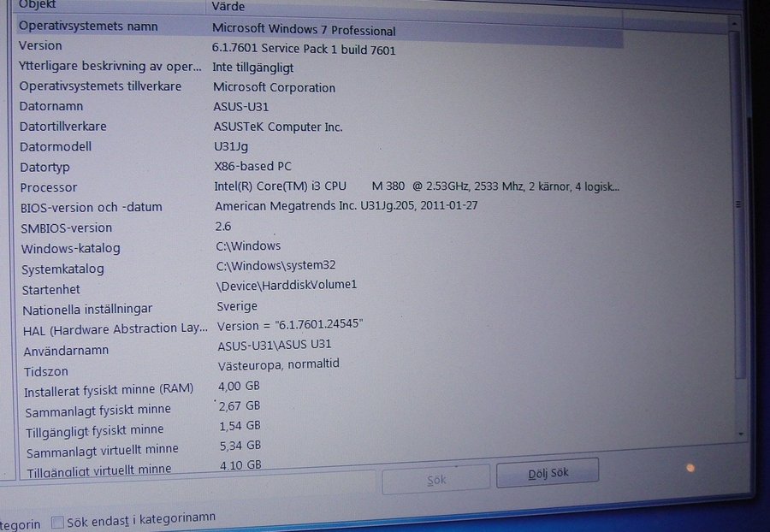Click value 6.1.7601 Service Pack 1 build 7601
The width and height of the screenshot is (770, 532).
point(304,49)
